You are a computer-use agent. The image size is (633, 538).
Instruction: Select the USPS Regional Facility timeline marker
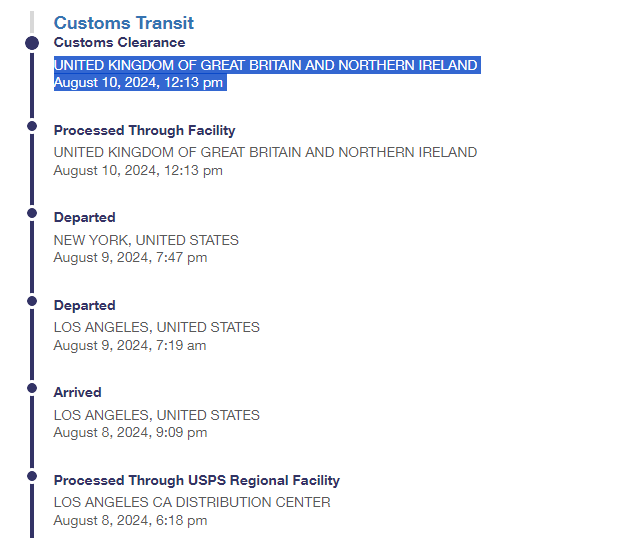pyautogui.click(x=32, y=476)
